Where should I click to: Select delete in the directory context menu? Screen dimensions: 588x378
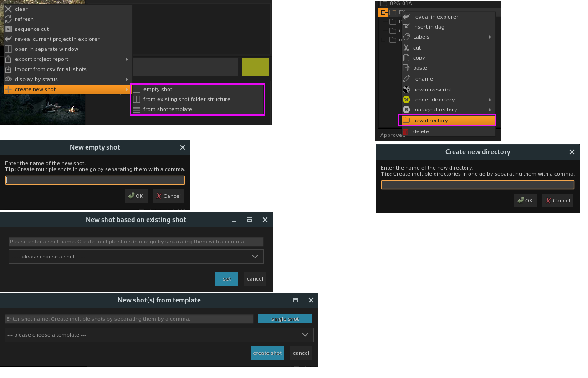420,131
